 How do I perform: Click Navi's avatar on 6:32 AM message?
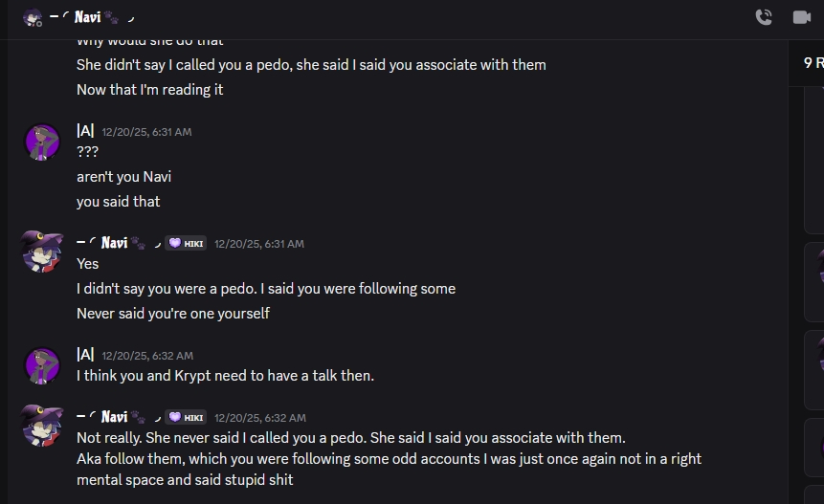click(42, 427)
